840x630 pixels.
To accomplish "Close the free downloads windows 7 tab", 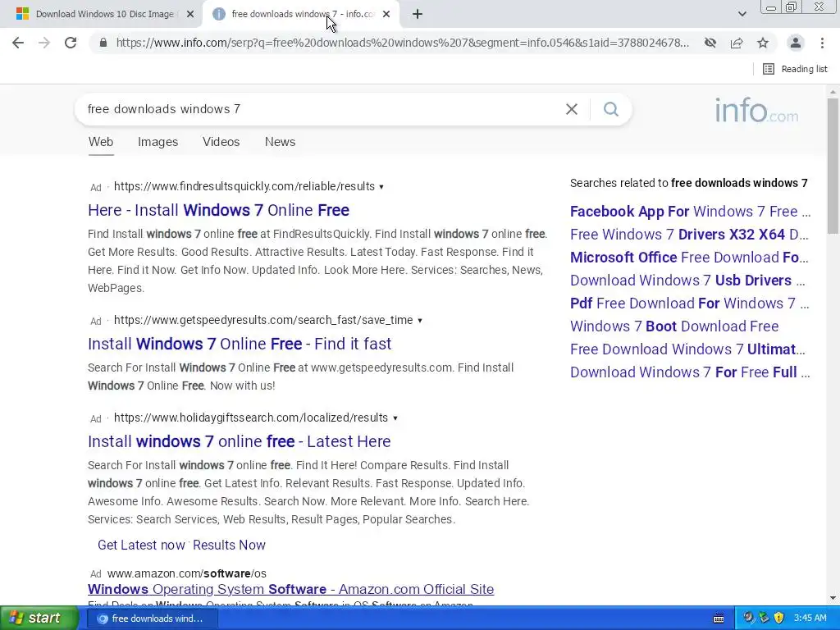I will pyautogui.click(x=386, y=15).
